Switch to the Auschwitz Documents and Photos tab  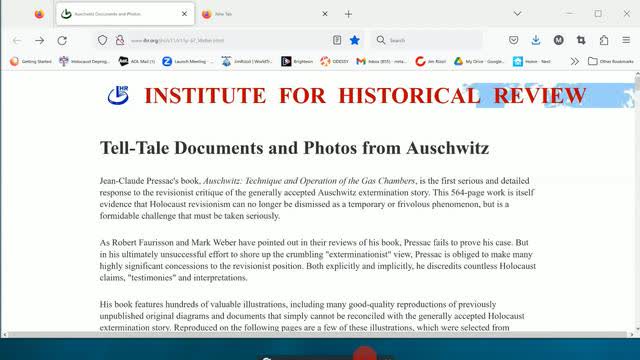(125, 14)
